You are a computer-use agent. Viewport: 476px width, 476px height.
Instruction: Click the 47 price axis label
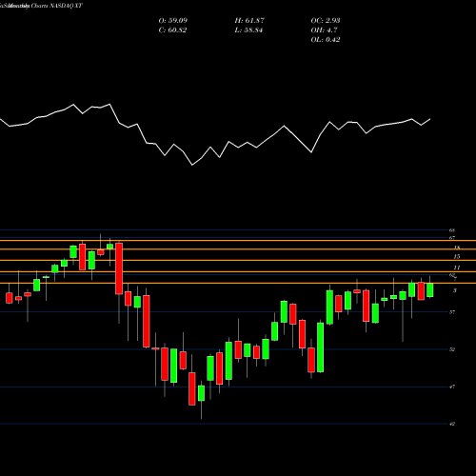tap(452, 387)
